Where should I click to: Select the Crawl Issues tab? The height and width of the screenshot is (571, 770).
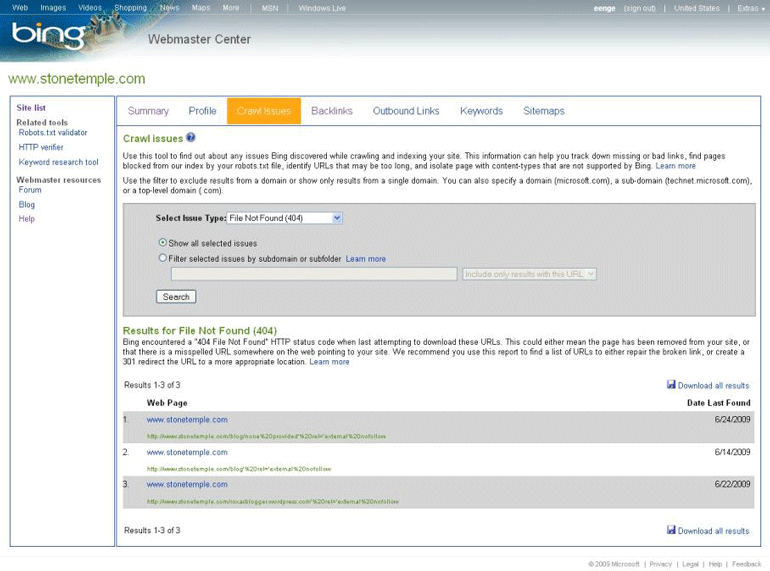point(264,111)
